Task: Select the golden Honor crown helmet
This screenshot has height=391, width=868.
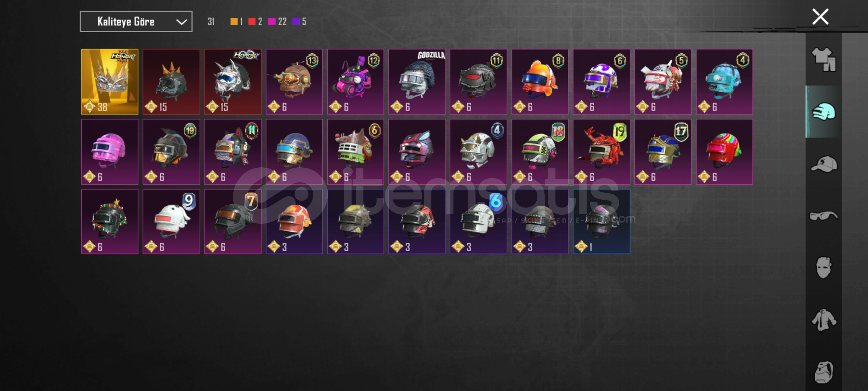Action: [x=110, y=82]
